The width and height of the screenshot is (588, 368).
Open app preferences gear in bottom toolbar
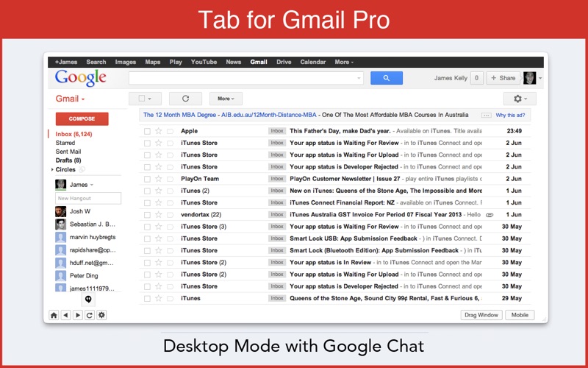101,315
